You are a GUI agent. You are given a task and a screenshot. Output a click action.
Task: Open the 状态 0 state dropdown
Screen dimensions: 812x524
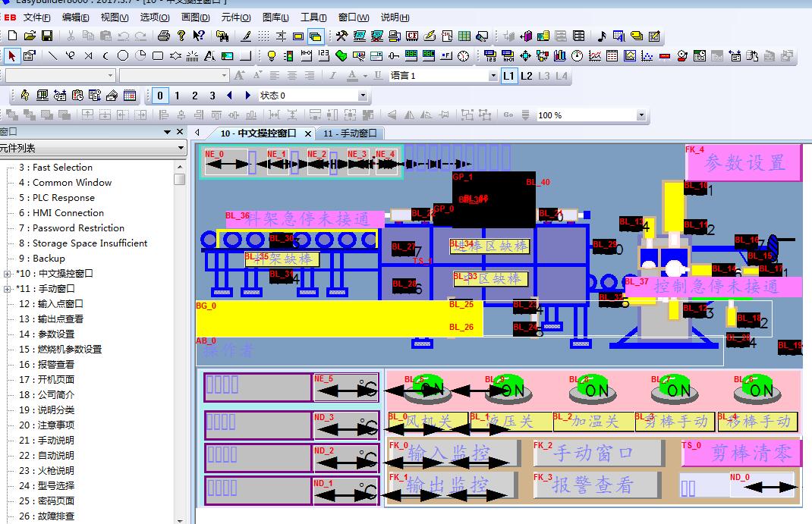tap(363, 96)
